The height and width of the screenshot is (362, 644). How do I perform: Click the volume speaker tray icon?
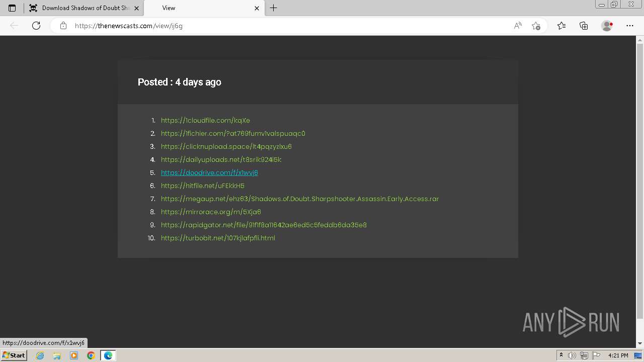[x=572, y=355]
